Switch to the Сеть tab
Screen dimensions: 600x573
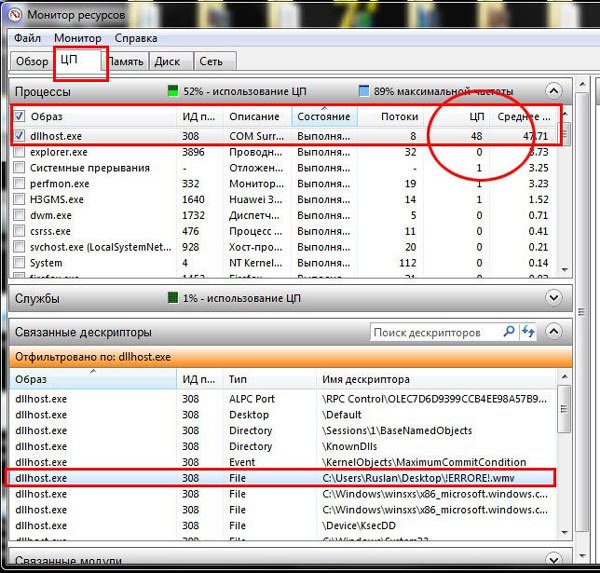215,61
